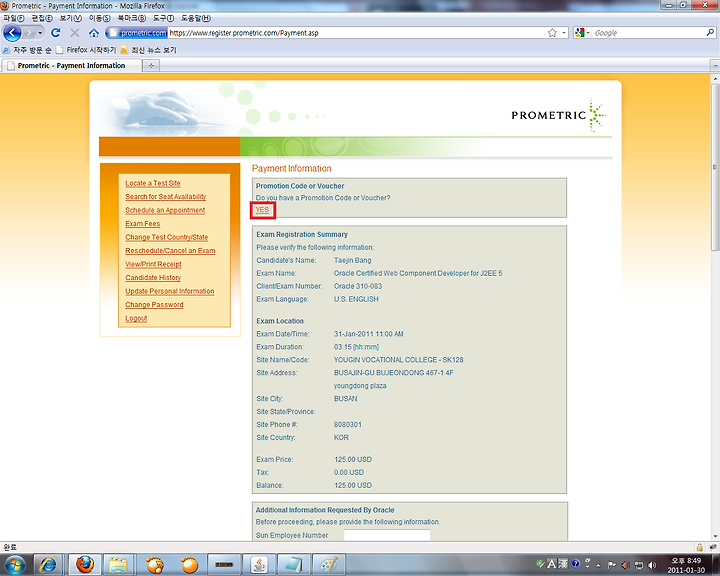Screen dimensions: 720x576
Task: Click the search magnifier icon
Action: [x=710, y=33]
